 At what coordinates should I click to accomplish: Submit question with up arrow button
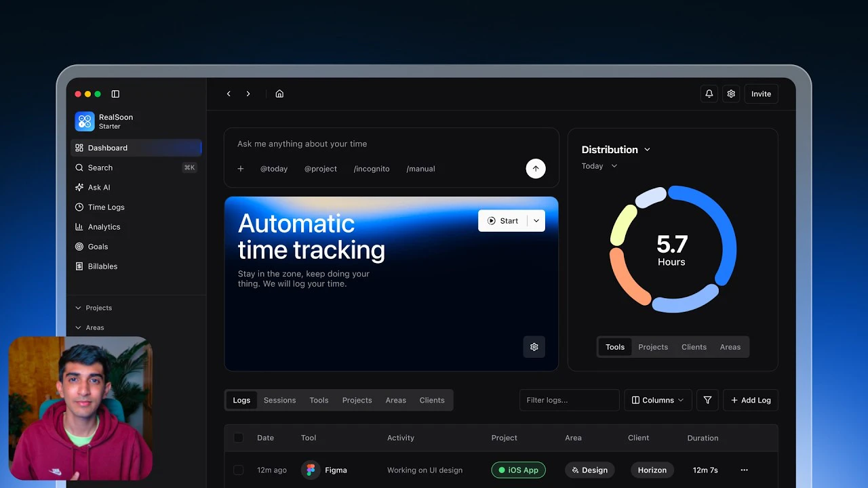[536, 169]
